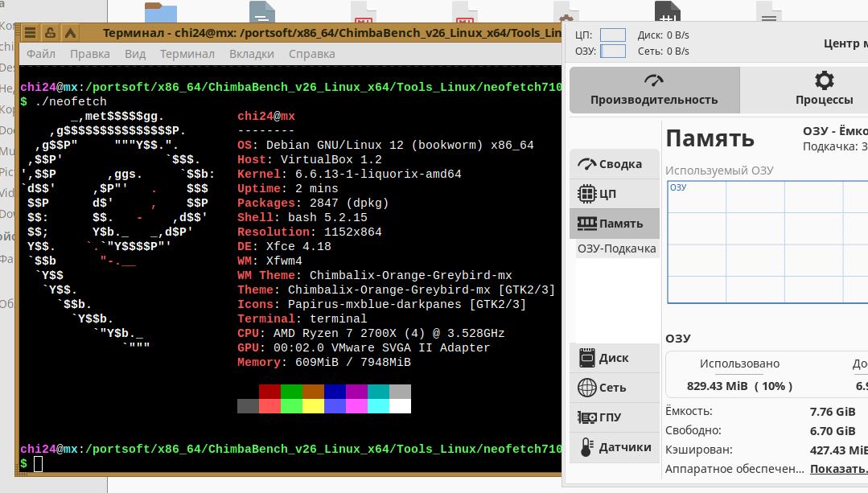
Task: Click the ОЗУ mini usage graph in header
Action: tap(613, 51)
